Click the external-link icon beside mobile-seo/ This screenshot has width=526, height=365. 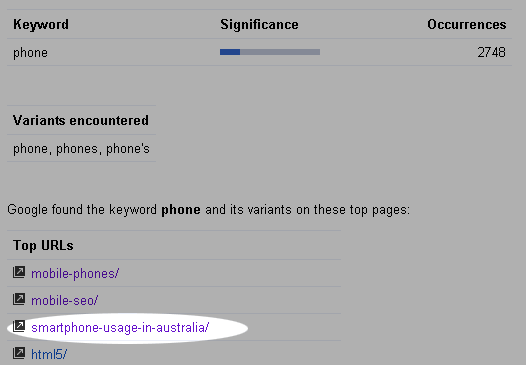point(19,299)
